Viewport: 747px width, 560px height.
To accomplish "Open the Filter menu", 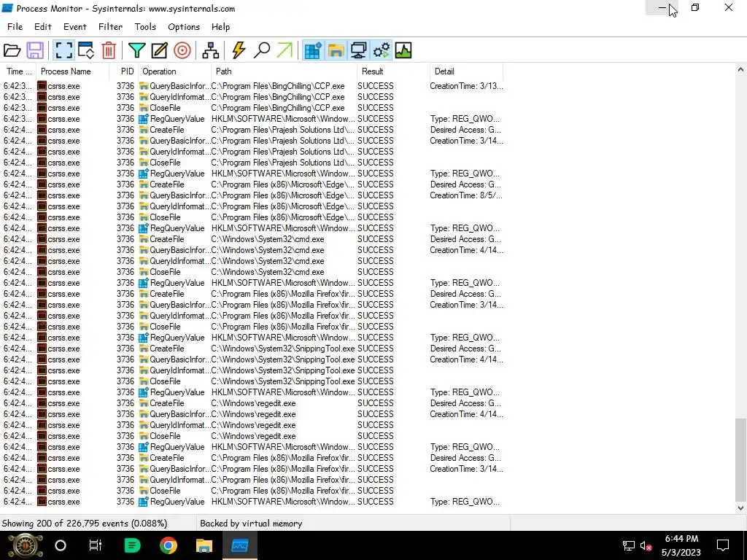I will pyautogui.click(x=111, y=27).
